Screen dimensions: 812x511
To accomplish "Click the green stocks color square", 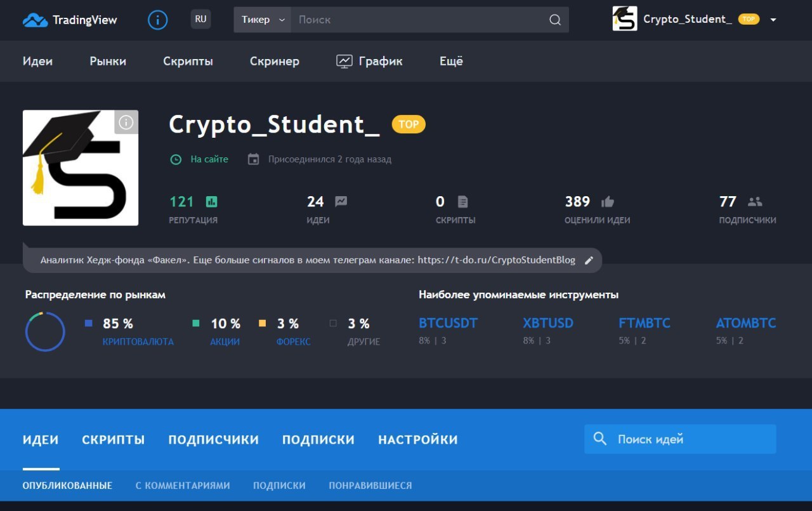I will tap(196, 323).
